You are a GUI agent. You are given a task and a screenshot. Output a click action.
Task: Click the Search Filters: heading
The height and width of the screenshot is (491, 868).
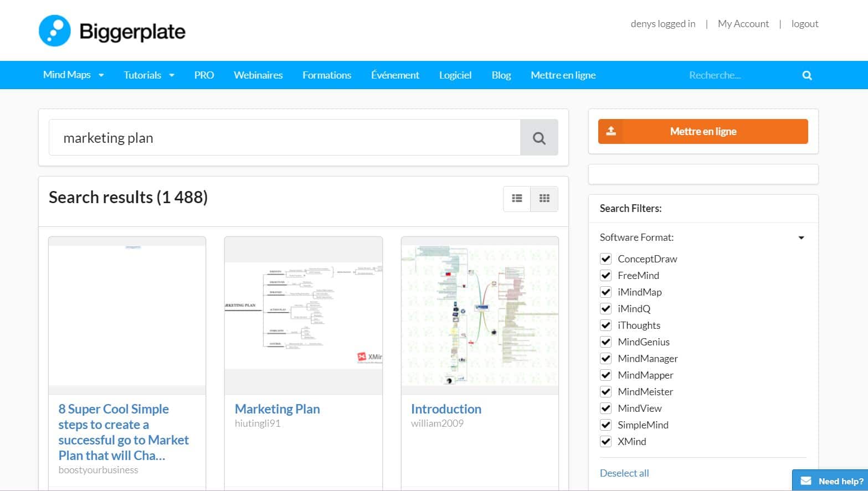coord(630,209)
